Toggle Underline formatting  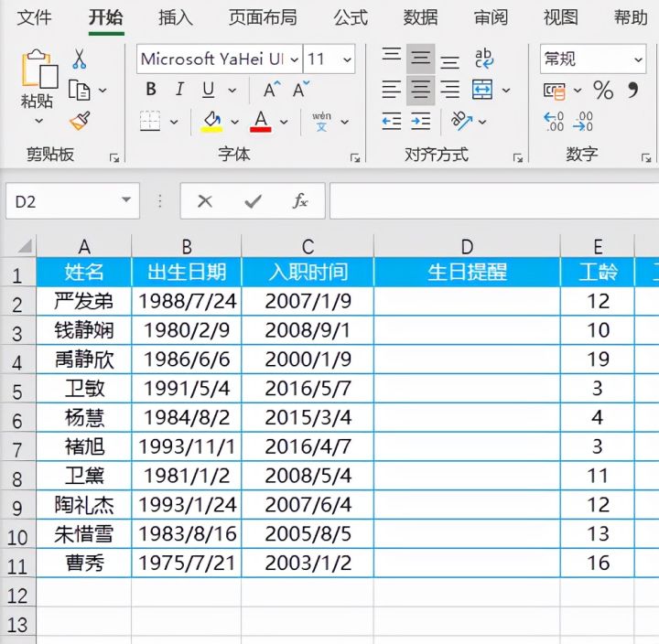[x=209, y=89]
